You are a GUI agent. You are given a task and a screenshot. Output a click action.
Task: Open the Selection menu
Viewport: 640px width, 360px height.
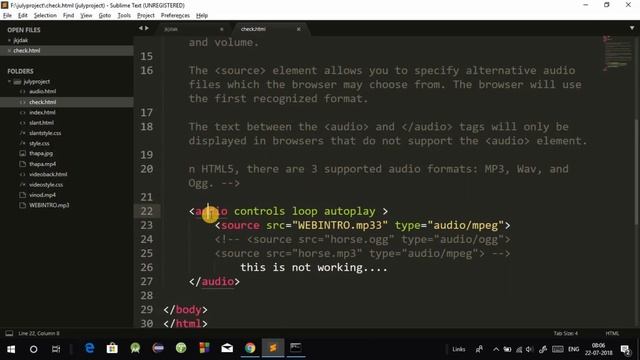[45, 16]
